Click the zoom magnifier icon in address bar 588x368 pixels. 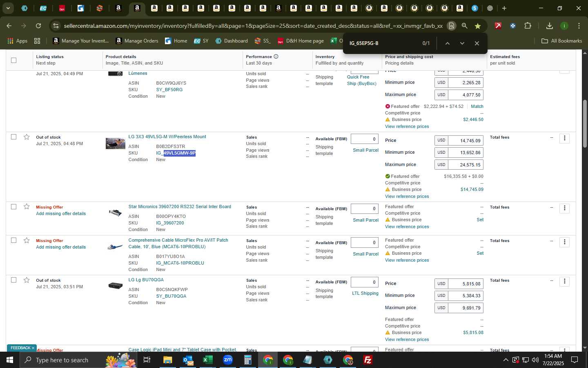coord(464,26)
